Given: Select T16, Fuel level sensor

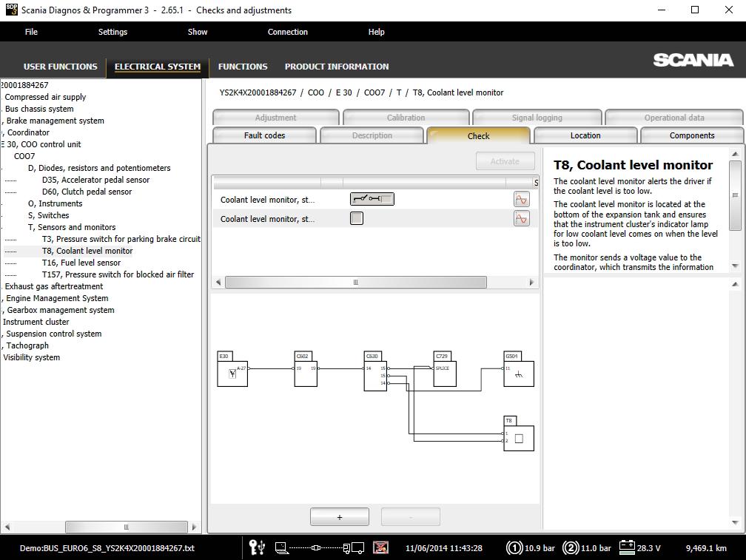Looking at the screenshot, I should (x=81, y=263).
